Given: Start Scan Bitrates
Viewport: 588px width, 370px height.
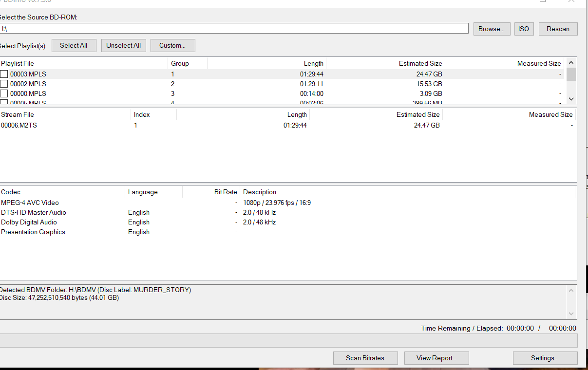Looking at the screenshot, I should (x=365, y=358).
